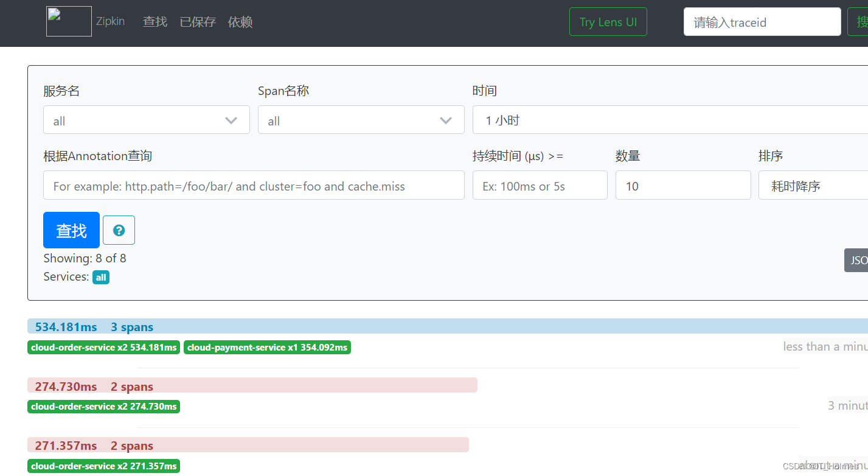Open the 依赖 navigation item
This screenshot has height=476, width=868.
pyautogui.click(x=240, y=22)
